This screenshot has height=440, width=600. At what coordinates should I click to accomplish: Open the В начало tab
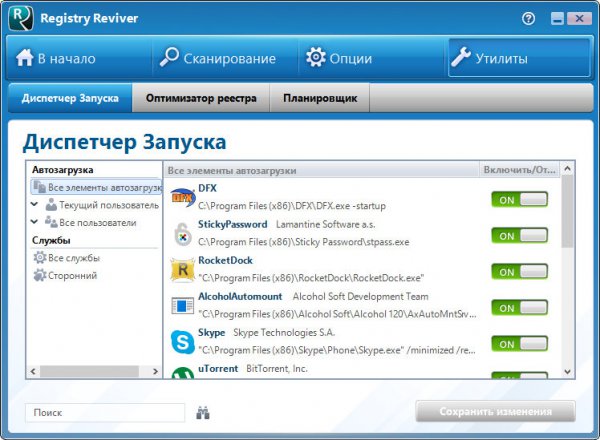point(80,58)
